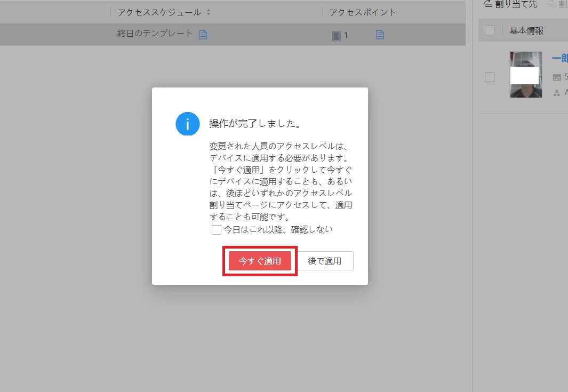This screenshot has height=392, width=568.
Task: Click the document icon in アクセスポイント column
Action: point(380,34)
